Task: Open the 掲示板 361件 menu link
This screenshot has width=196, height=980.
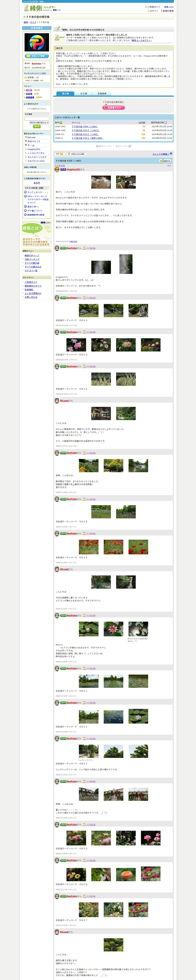Action: pyautogui.click(x=29, y=90)
